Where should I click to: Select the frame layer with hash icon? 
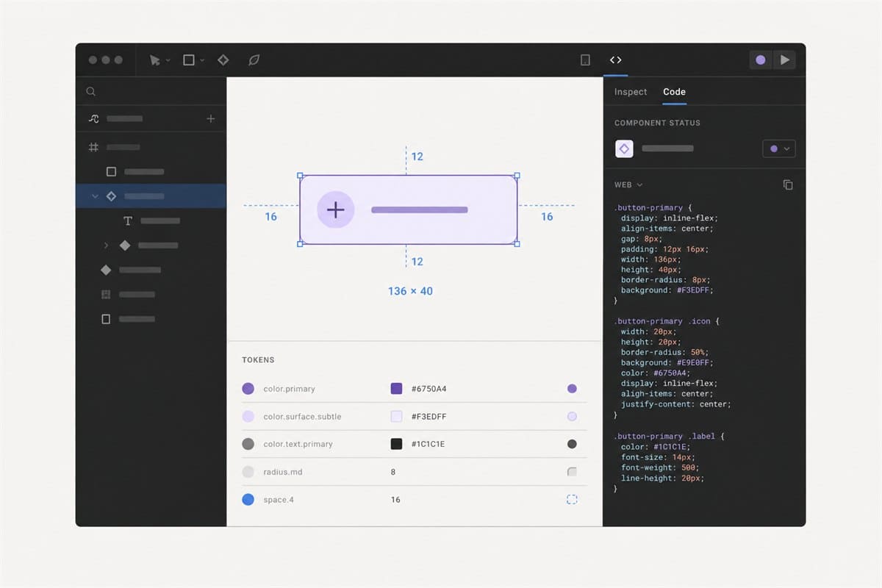pyautogui.click(x=93, y=147)
